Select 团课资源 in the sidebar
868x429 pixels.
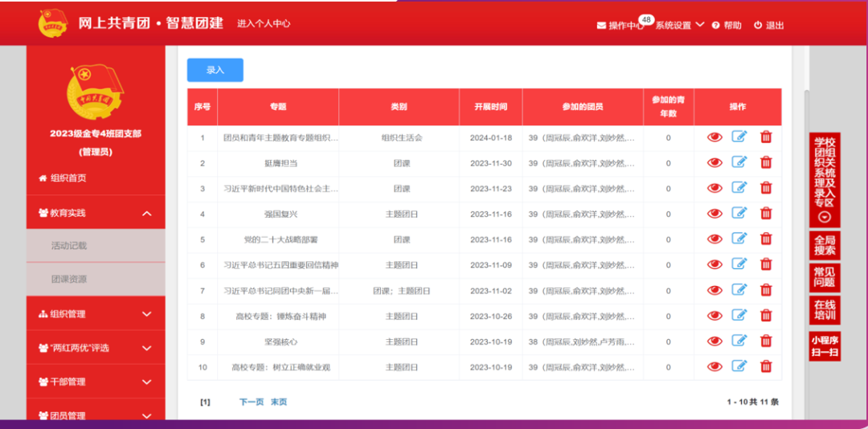[69, 280]
